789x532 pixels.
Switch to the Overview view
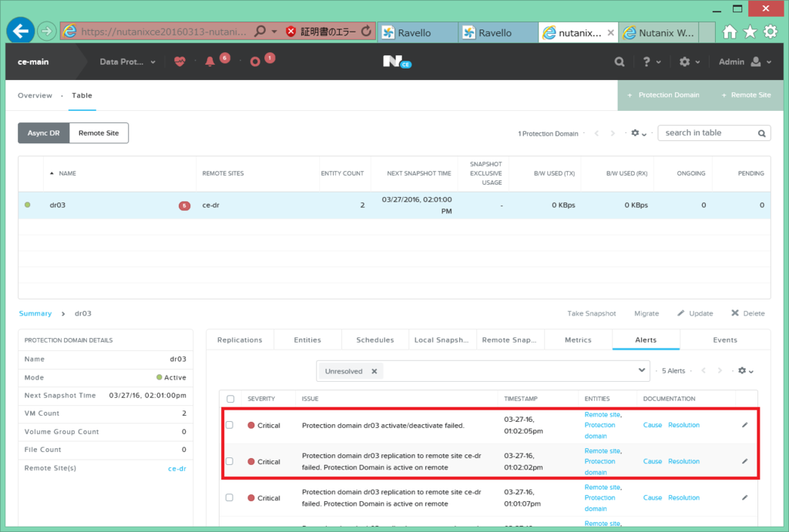coord(35,95)
